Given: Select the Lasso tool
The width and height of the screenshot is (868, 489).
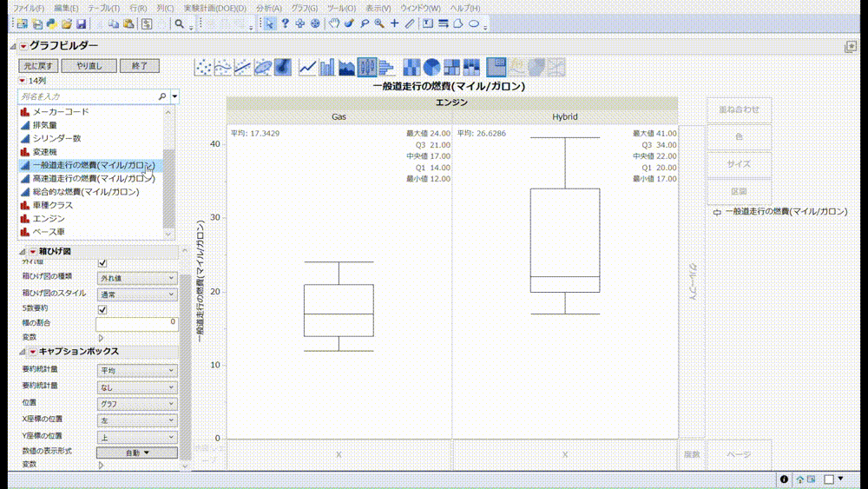Looking at the screenshot, I should point(365,23).
